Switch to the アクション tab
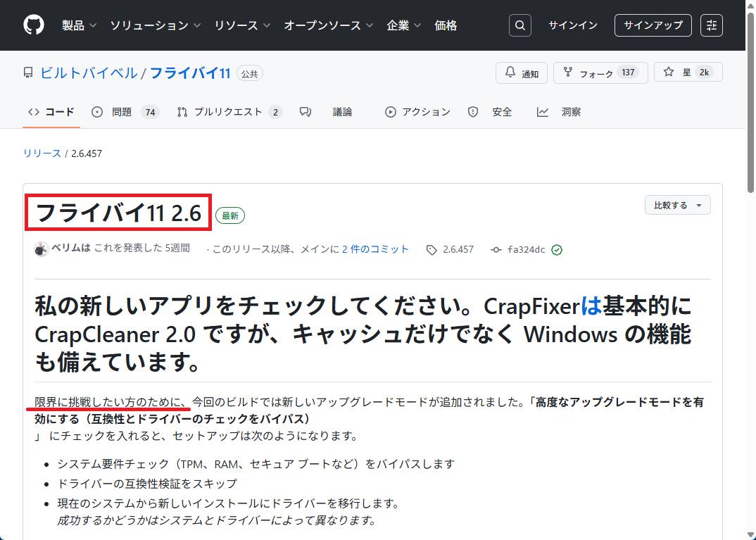756x540 pixels. (x=417, y=112)
